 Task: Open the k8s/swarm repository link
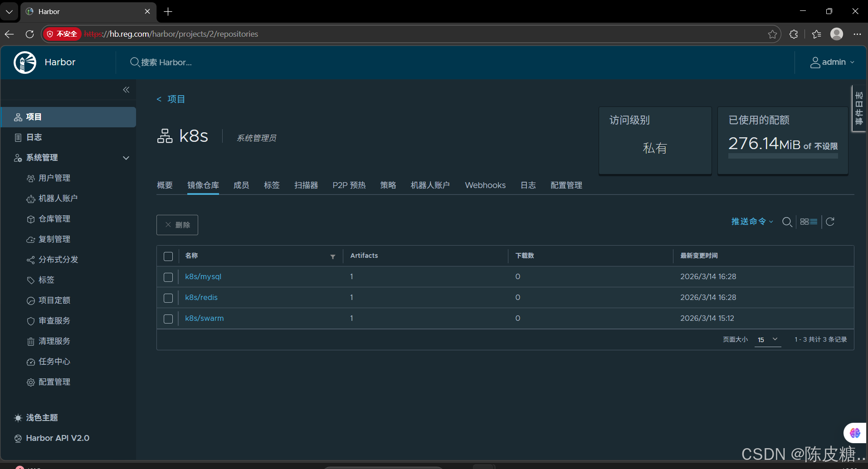[205, 318]
